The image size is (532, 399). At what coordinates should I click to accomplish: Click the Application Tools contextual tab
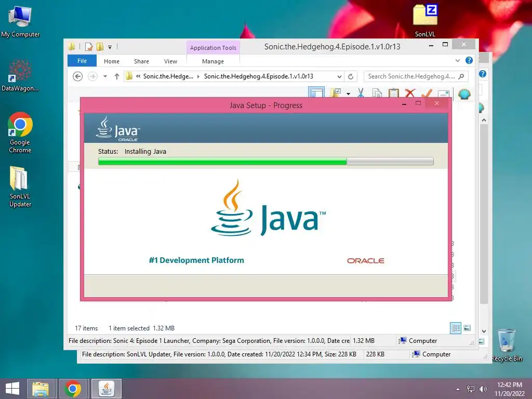click(x=213, y=48)
